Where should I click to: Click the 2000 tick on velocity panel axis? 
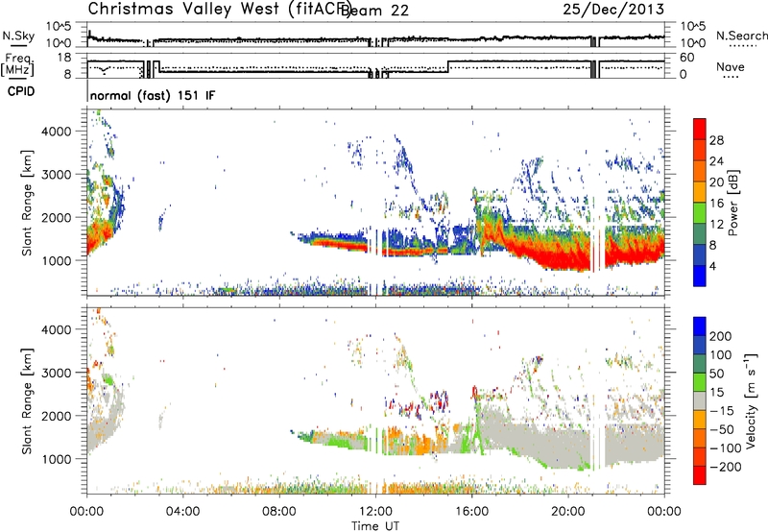coord(56,417)
